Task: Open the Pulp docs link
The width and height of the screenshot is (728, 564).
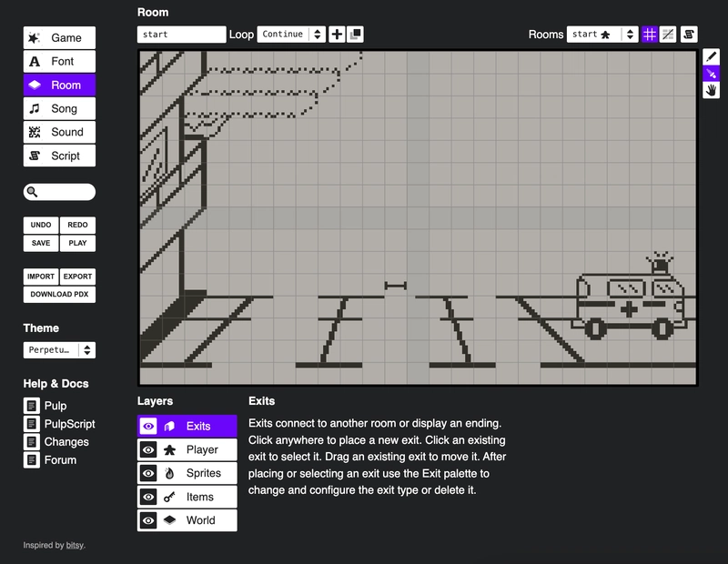Action: point(56,406)
